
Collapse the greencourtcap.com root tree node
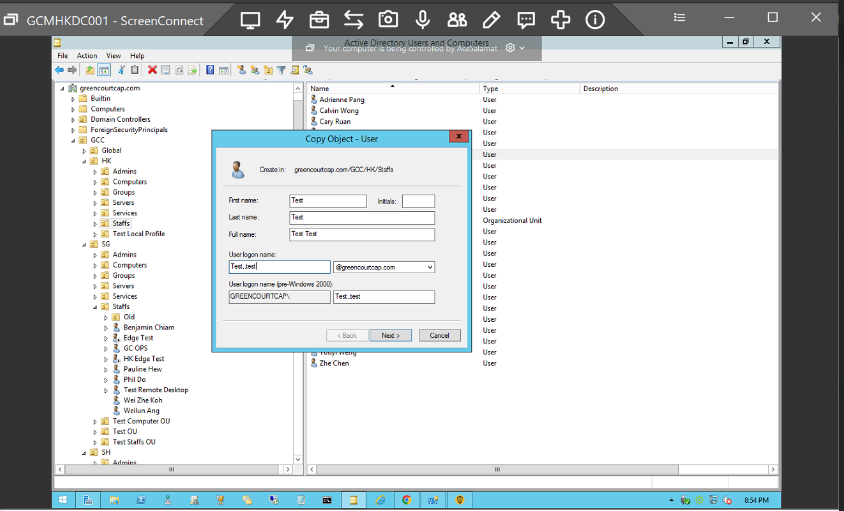click(x=62, y=88)
